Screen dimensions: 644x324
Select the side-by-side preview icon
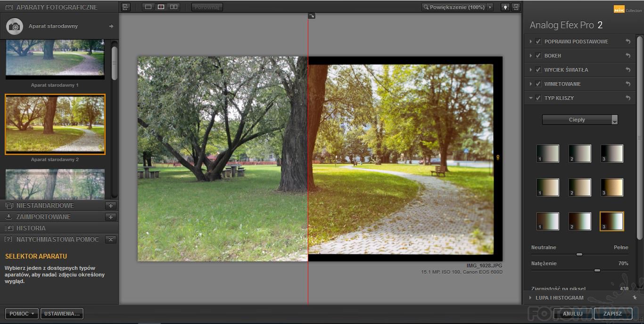click(173, 7)
